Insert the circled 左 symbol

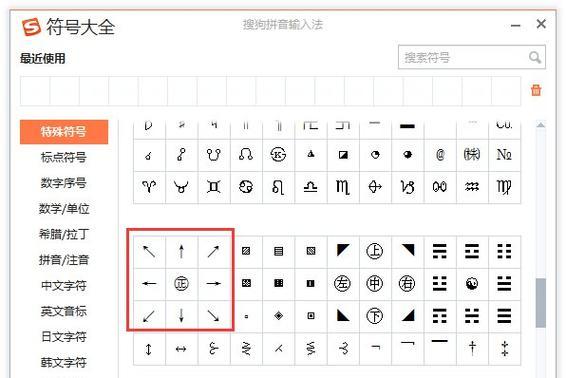click(343, 284)
